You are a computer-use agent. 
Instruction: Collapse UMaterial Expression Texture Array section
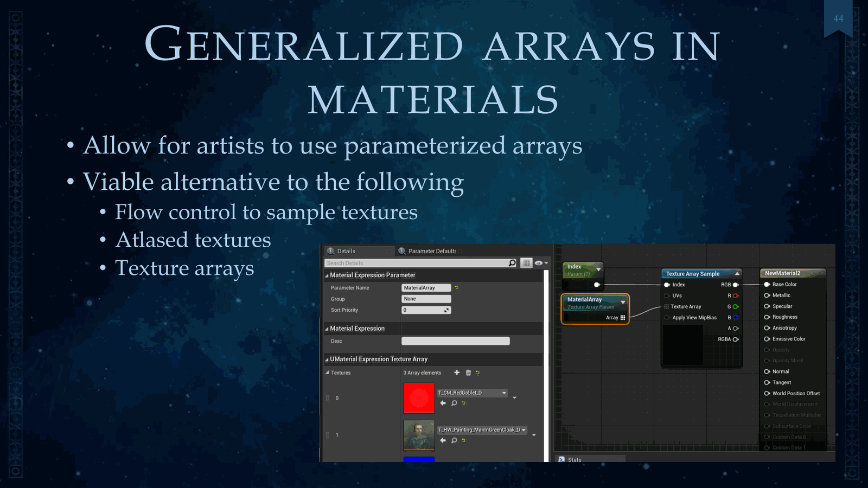(327, 359)
